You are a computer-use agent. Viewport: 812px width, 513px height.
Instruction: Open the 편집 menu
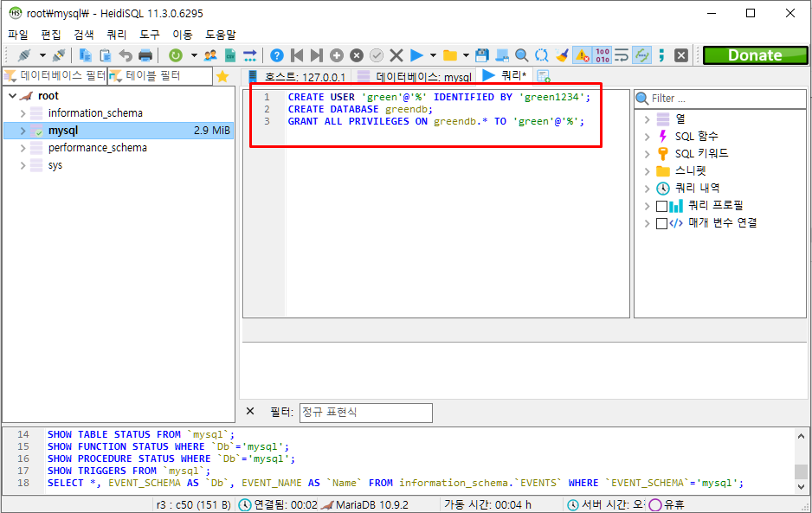coord(51,35)
